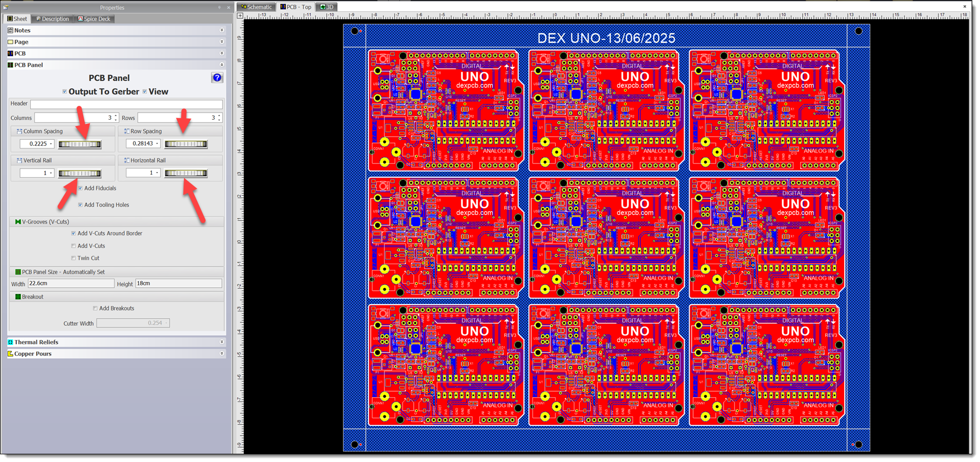Open the PCB Panel help button
Viewport: 980px width, 462px height.
(217, 78)
